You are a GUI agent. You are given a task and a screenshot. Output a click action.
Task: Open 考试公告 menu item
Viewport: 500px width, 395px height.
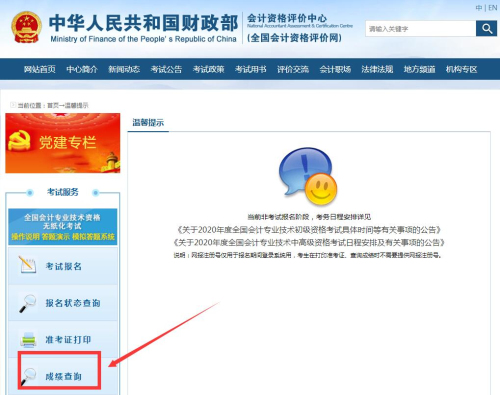(166, 69)
